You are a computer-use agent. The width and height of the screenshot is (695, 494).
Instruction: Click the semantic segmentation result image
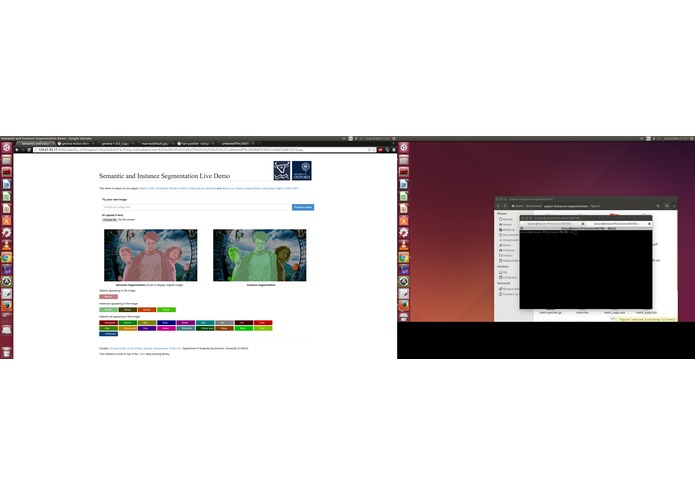click(151, 255)
